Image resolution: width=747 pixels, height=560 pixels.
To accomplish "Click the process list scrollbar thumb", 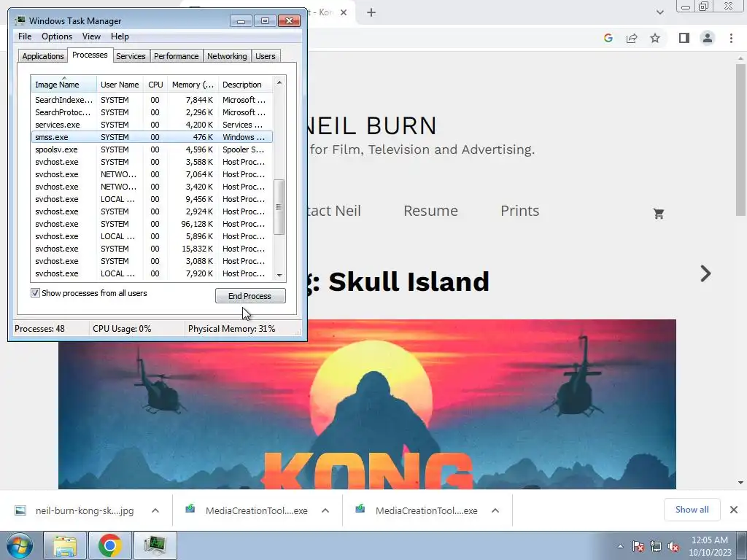I will click(x=279, y=207).
